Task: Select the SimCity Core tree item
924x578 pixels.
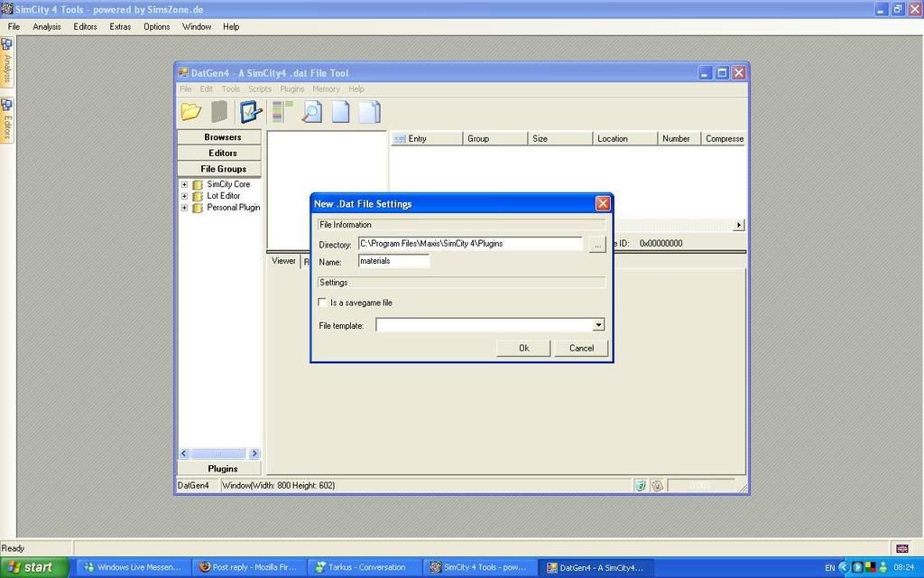Action: (x=228, y=184)
